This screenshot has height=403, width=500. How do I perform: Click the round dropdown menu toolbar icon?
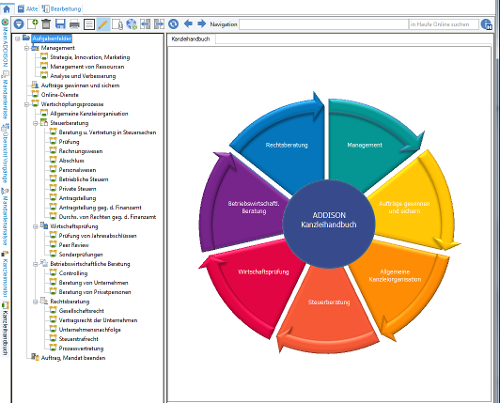coord(19,24)
